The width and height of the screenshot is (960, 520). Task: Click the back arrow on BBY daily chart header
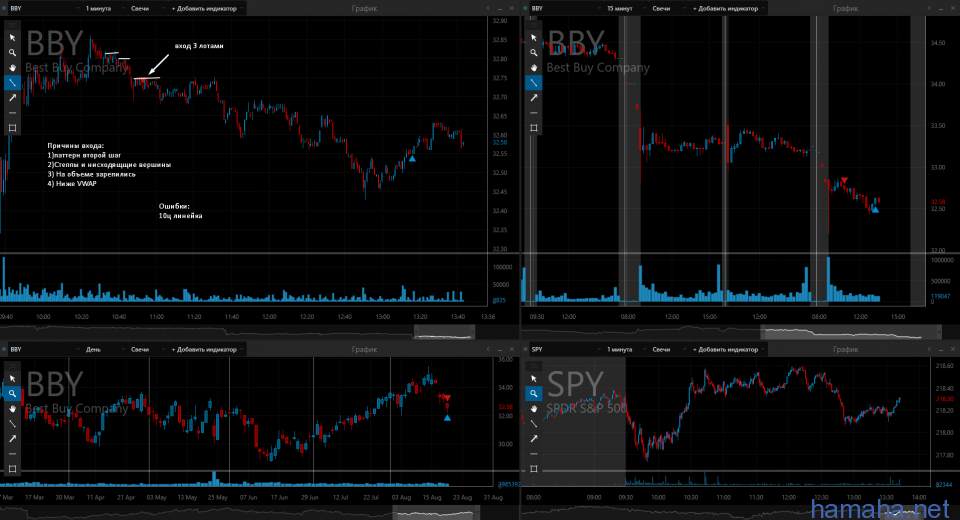pyautogui.click(x=488, y=349)
